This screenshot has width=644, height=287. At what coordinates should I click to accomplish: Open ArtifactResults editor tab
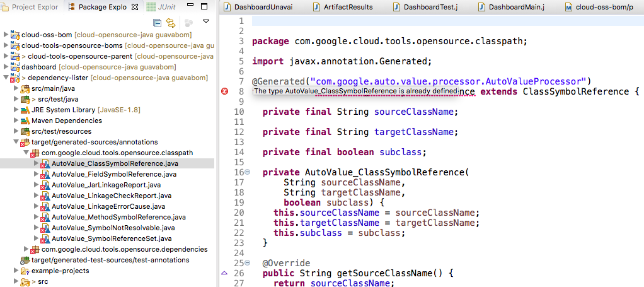pyautogui.click(x=343, y=7)
